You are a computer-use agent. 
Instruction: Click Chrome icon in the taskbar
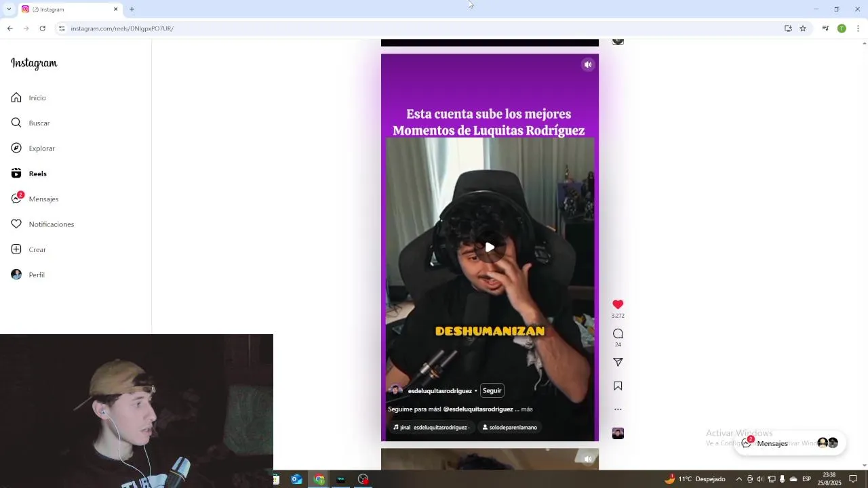pyautogui.click(x=319, y=479)
